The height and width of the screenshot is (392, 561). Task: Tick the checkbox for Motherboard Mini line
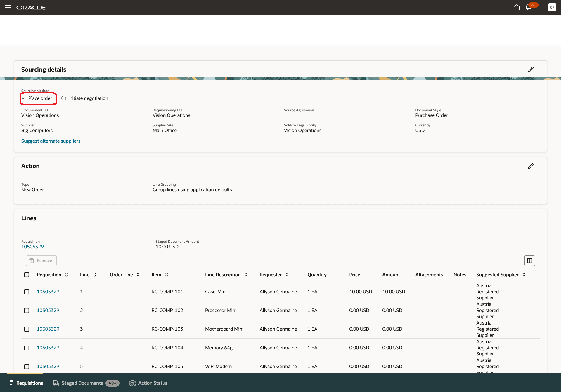[27, 329]
